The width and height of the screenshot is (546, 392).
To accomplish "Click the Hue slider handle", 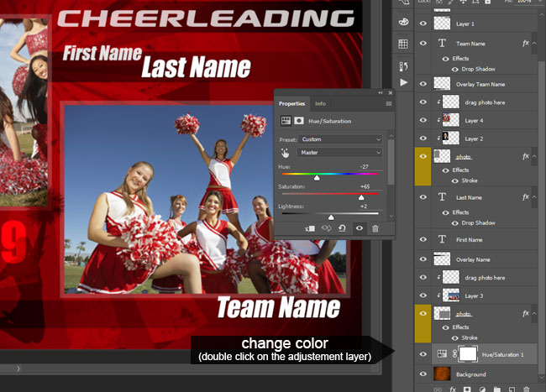I will (317, 178).
